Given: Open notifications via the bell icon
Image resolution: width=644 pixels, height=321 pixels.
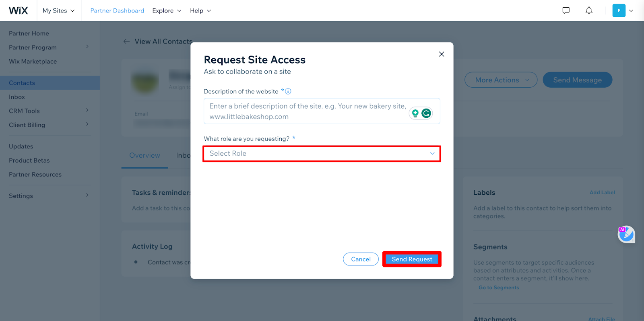Looking at the screenshot, I should 588,10.
